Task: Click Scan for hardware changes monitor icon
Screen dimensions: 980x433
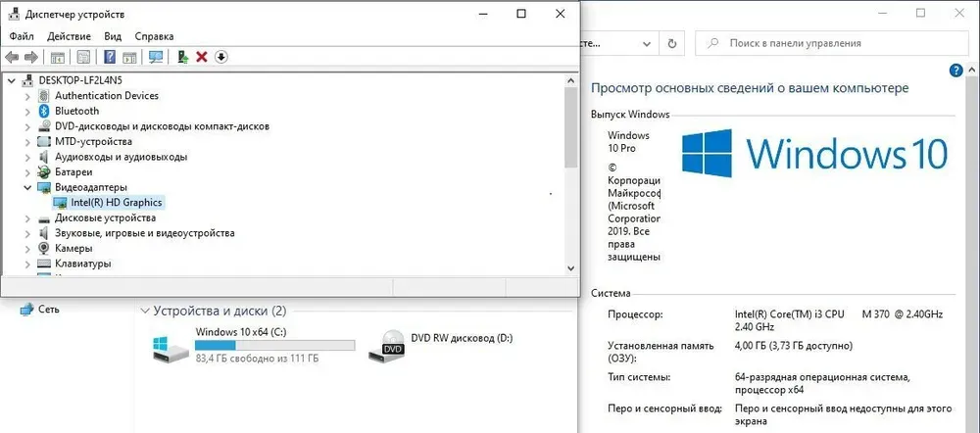Action: tap(156, 57)
